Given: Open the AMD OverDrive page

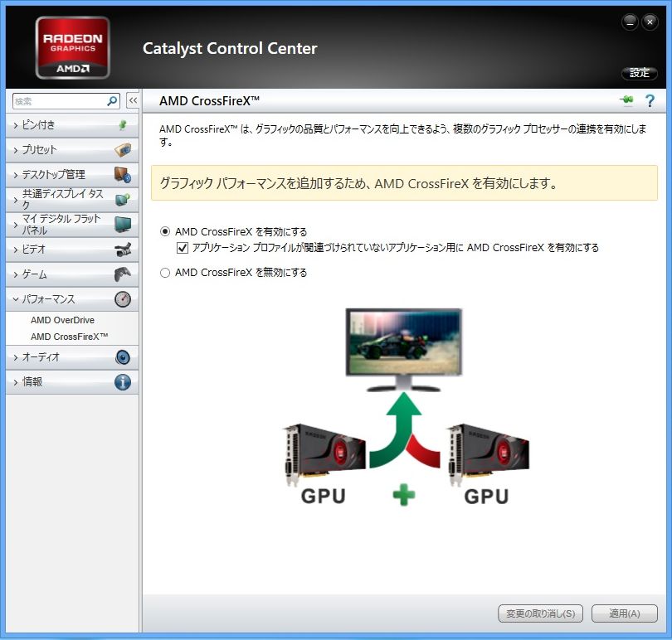Looking at the screenshot, I should click(62, 321).
